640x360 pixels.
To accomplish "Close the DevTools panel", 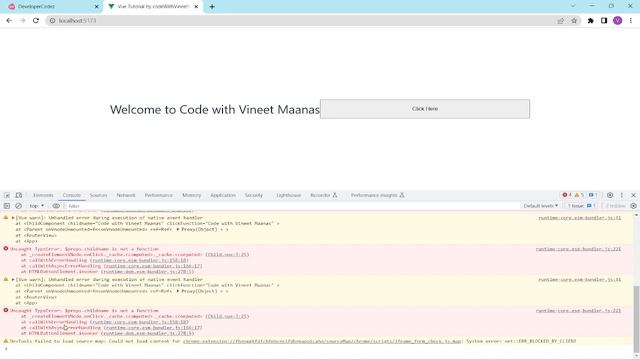I will 633,196.
